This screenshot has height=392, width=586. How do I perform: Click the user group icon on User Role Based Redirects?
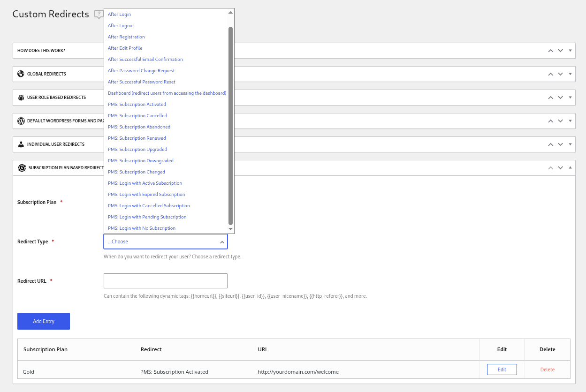(21, 97)
